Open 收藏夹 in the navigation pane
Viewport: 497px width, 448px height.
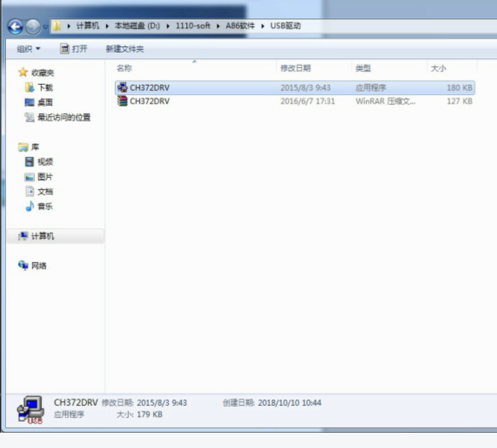tap(42, 73)
